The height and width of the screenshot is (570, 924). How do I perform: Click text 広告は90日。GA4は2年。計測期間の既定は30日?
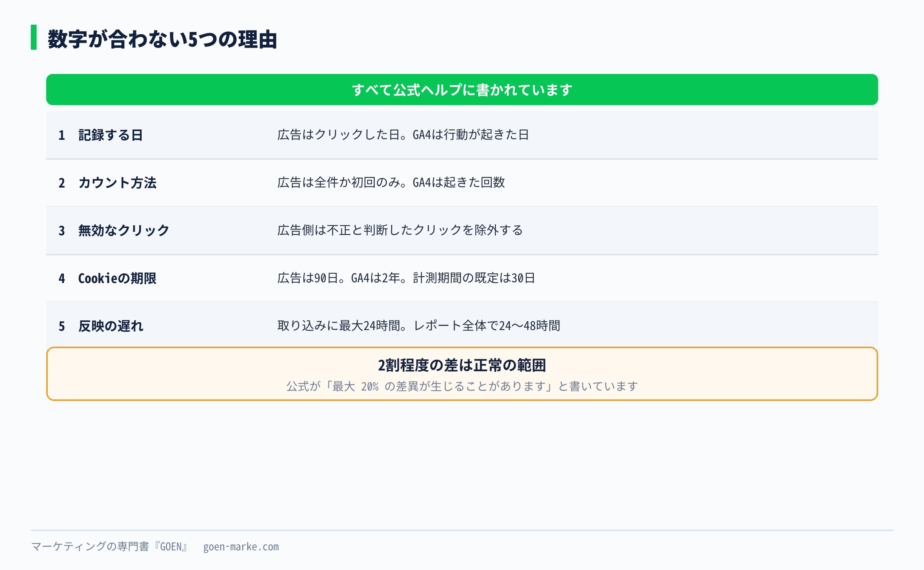tap(406, 278)
